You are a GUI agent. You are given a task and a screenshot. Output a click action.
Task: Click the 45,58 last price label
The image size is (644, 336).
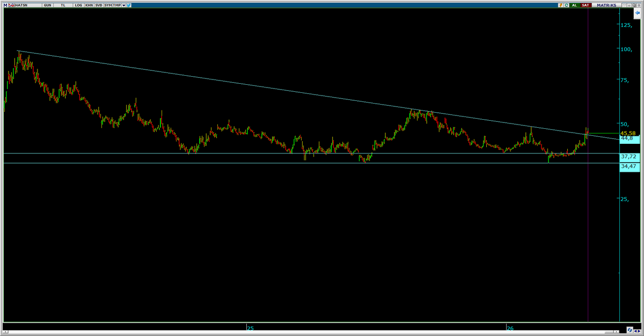pyautogui.click(x=628, y=133)
